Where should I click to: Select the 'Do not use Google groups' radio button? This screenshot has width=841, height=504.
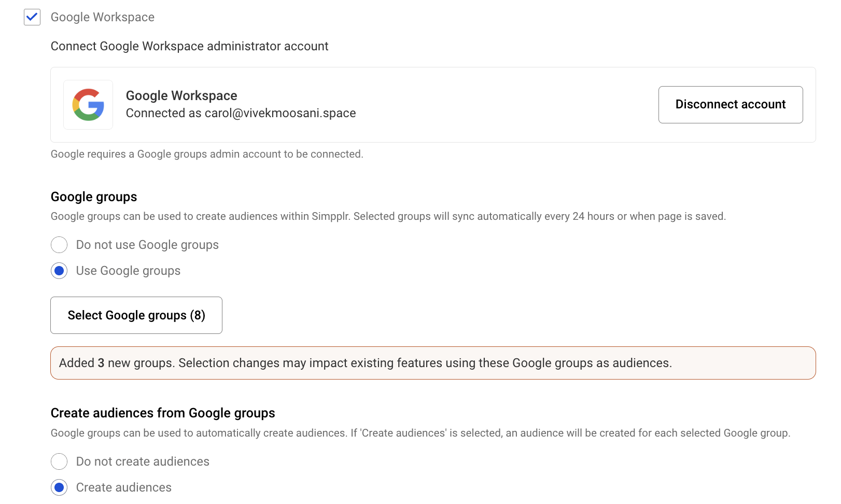click(x=59, y=245)
